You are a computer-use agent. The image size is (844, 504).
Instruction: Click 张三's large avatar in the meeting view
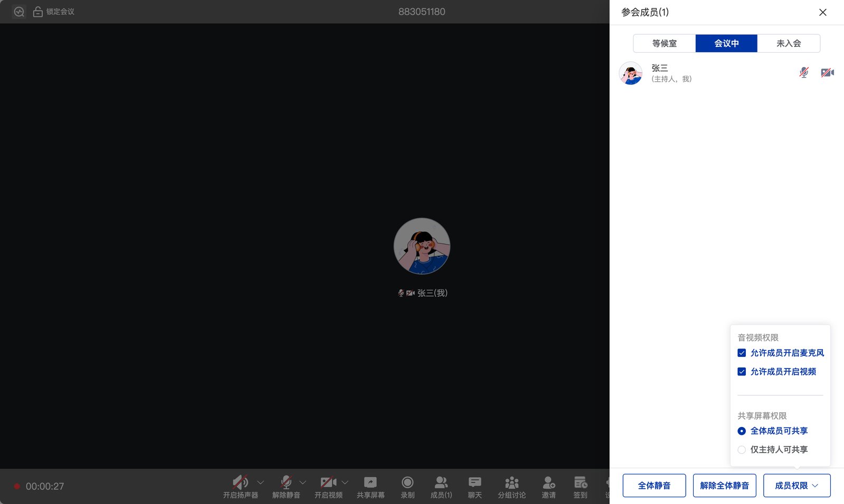point(422,246)
